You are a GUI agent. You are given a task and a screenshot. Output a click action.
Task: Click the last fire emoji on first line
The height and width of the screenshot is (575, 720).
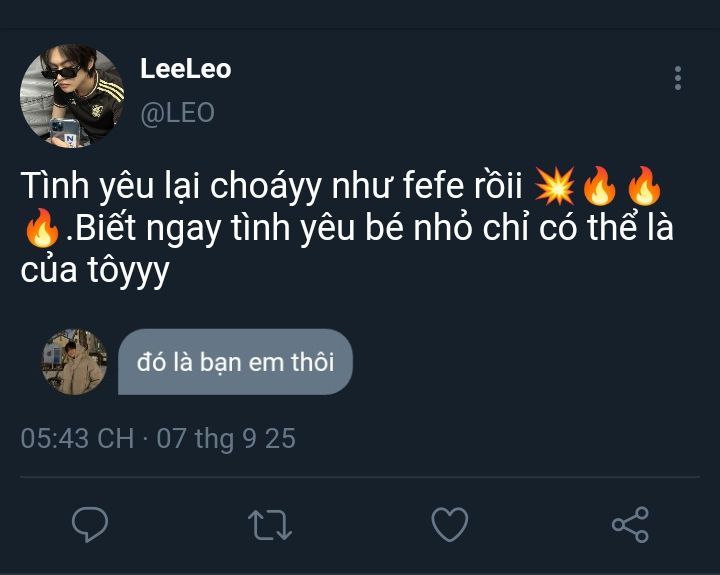643,187
